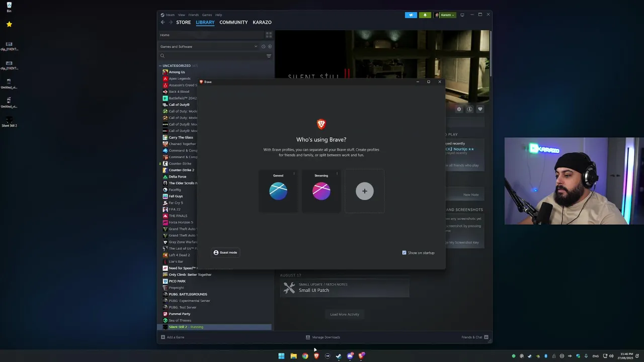Open File Explorer from the taskbar

pos(293,356)
